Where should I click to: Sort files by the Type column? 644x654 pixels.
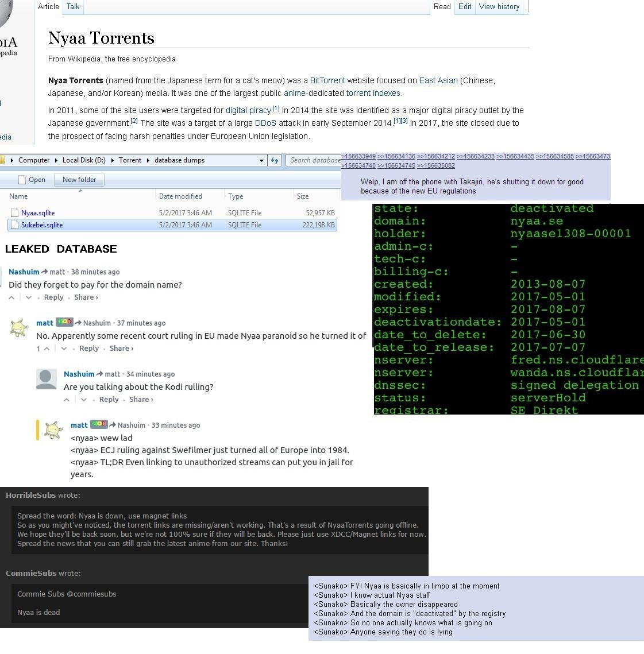tap(236, 196)
